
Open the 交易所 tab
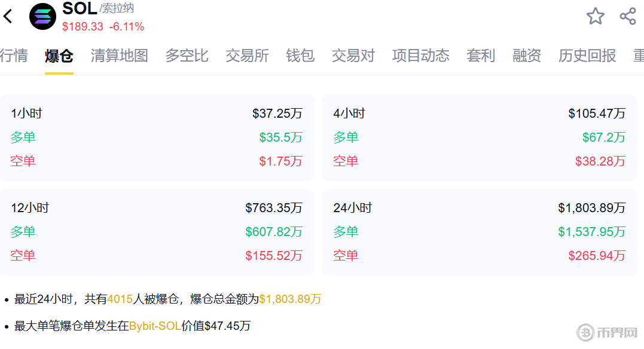tap(247, 56)
